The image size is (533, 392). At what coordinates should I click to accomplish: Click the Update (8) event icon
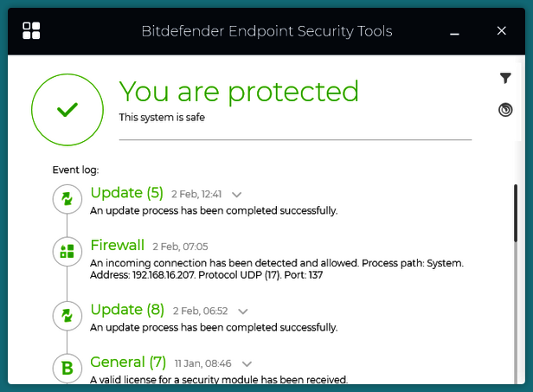[67, 316]
